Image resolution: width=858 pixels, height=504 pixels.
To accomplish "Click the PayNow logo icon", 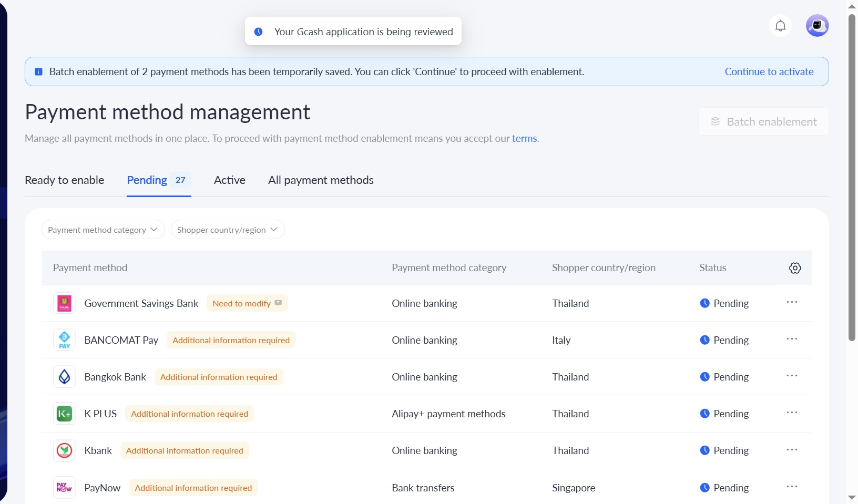I will [x=65, y=488].
